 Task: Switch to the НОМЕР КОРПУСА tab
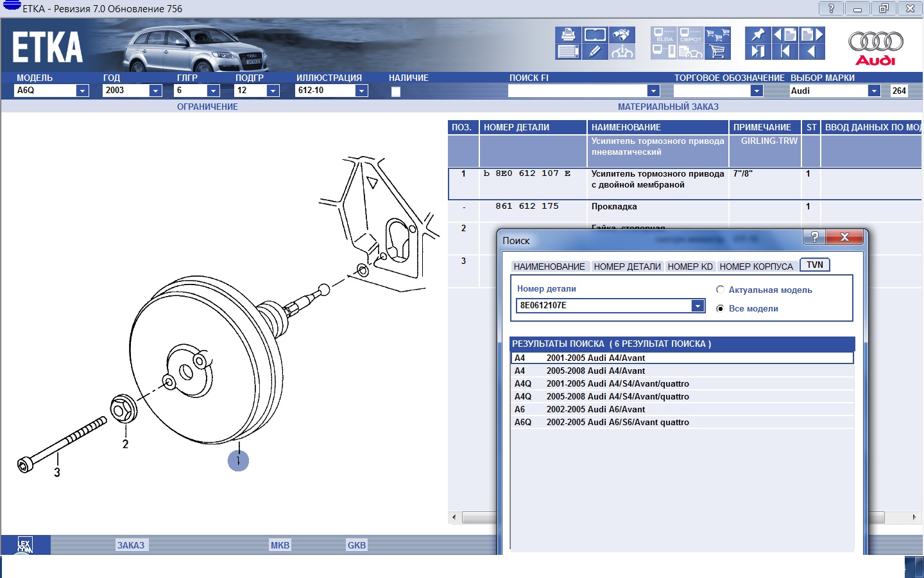[756, 267]
